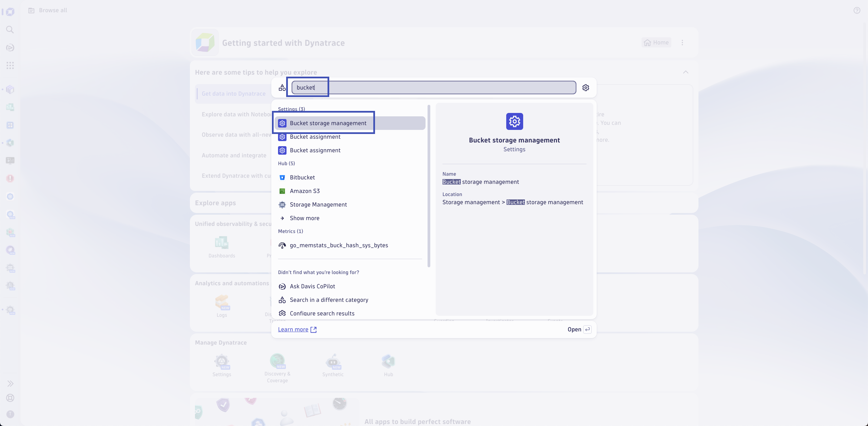Click the Getting started with Dynatrace cube logo
The width and height of the screenshot is (868, 426).
click(x=205, y=43)
